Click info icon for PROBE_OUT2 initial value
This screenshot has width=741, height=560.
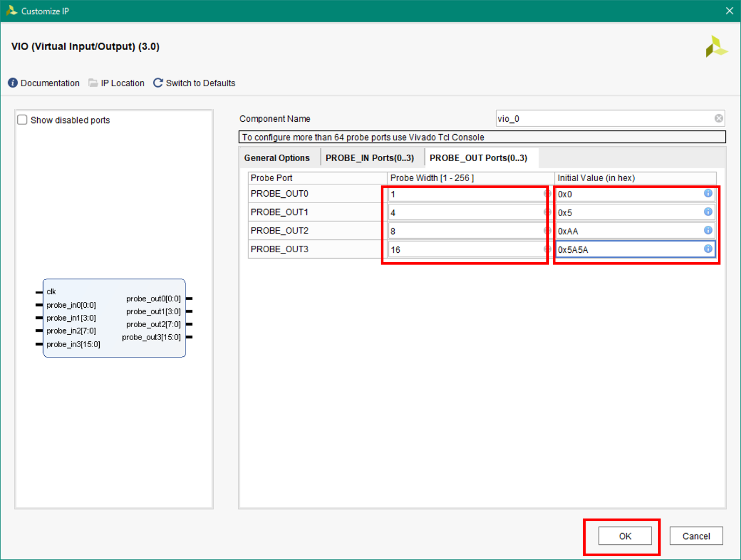[708, 230]
